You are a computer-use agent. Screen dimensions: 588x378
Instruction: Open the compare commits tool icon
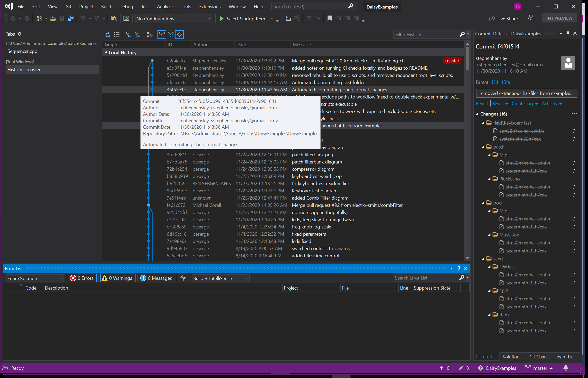coord(149,34)
